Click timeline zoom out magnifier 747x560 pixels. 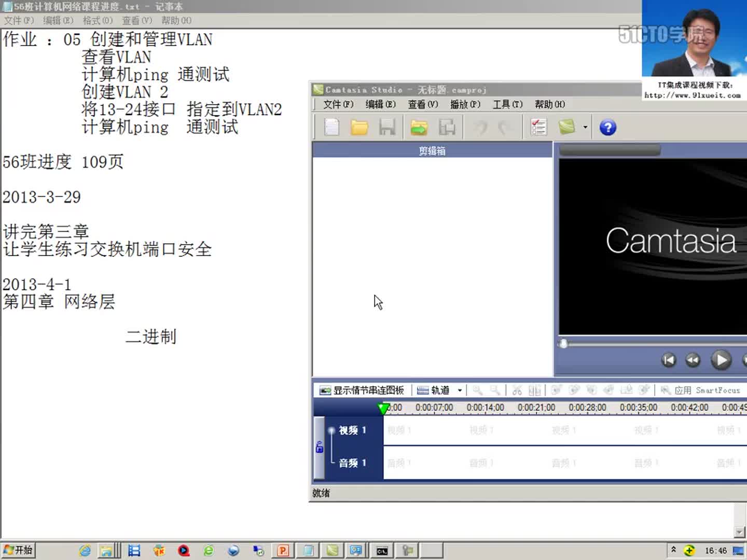pyautogui.click(x=495, y=390)
